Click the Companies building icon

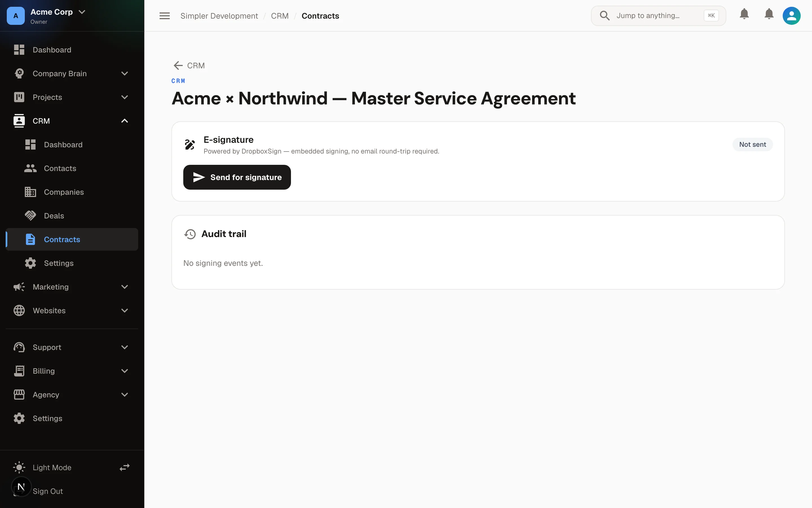30,192
